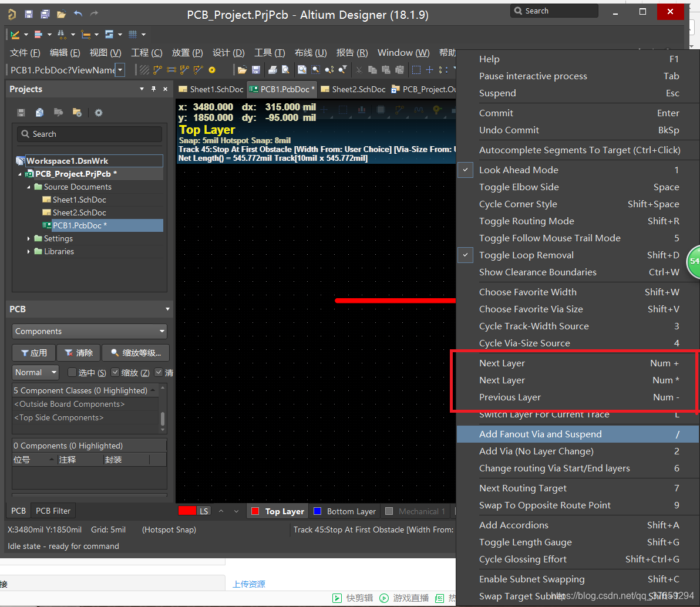Viewport: 700px width, 607px height.
Task: Select Sheet1.SchDoc in project tree
Action: [79, 200]
